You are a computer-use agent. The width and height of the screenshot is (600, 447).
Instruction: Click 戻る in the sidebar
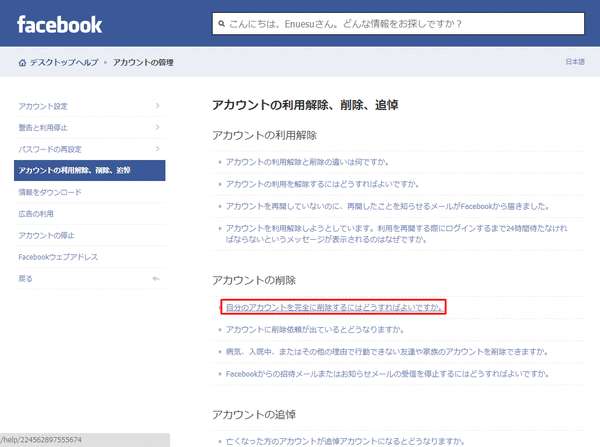click(x=25, y=279)
